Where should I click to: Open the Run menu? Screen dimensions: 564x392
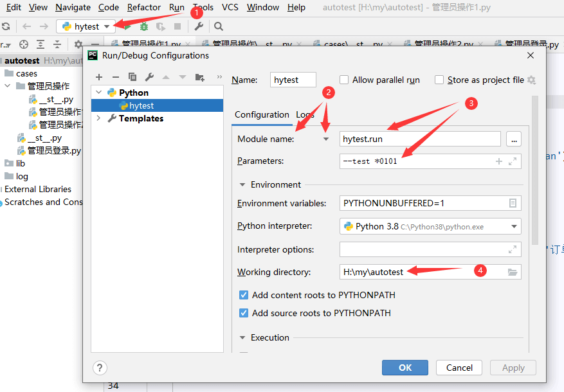(x=177, y=7)
